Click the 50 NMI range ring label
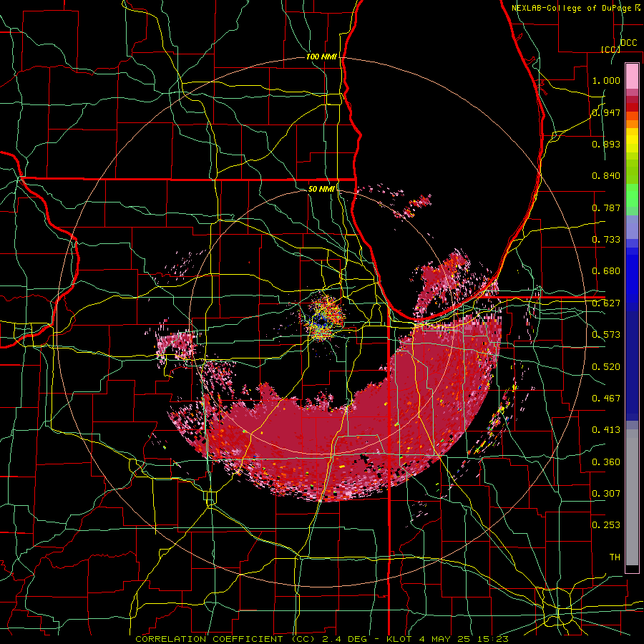 pyautogui.click(x=321, y=189)
